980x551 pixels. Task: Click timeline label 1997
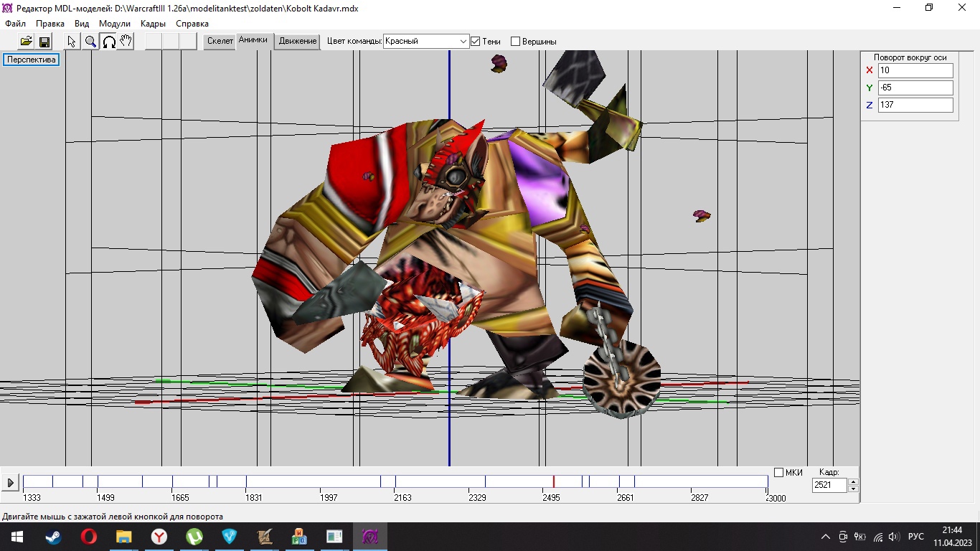pyautogui.click(x=329, y=498)
